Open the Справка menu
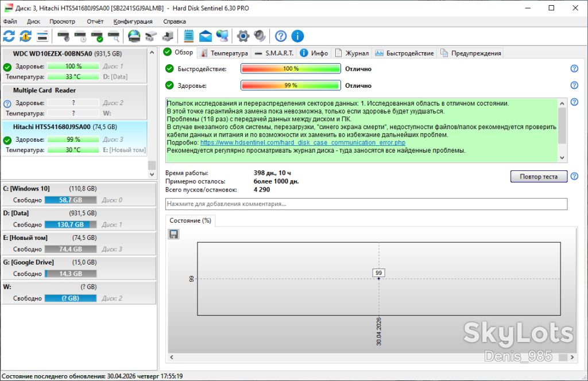Viewport: 588px width, 381px height. 175,21
